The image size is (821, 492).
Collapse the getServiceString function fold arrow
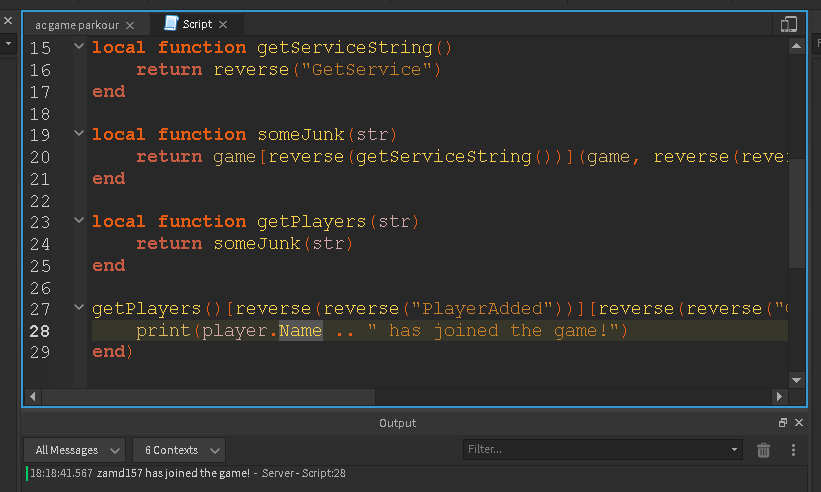79,47
